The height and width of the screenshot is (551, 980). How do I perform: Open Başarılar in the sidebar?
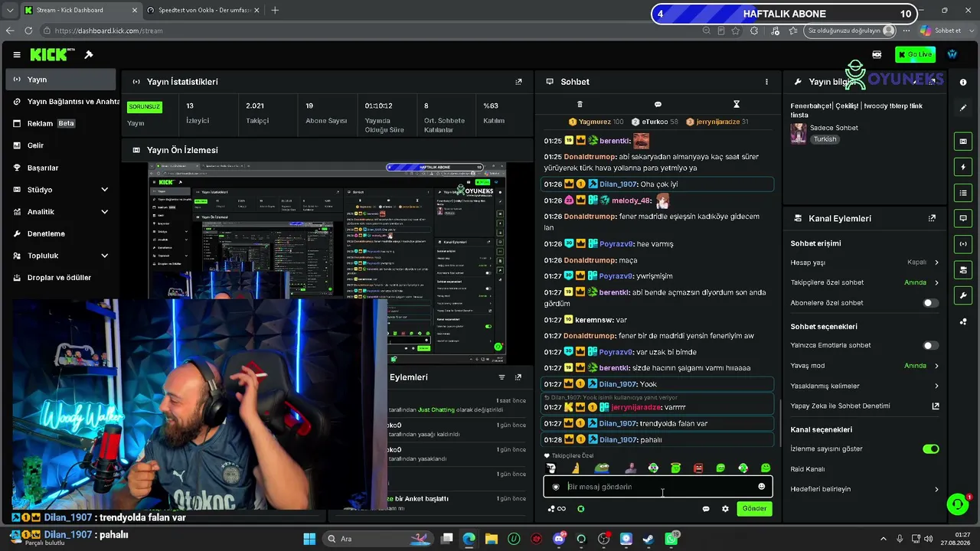[x=61, y=168]
